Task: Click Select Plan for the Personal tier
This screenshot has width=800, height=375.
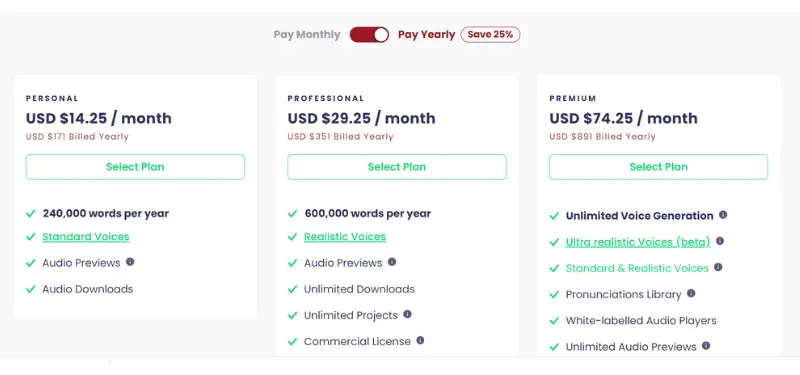Action: coord(135,167)
